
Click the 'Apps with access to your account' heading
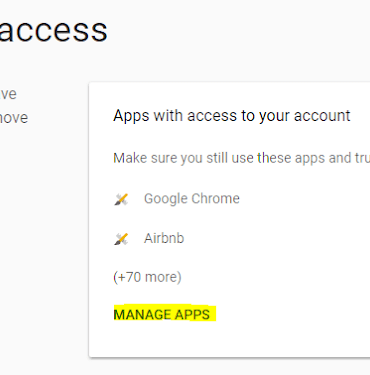coord(232,116)
